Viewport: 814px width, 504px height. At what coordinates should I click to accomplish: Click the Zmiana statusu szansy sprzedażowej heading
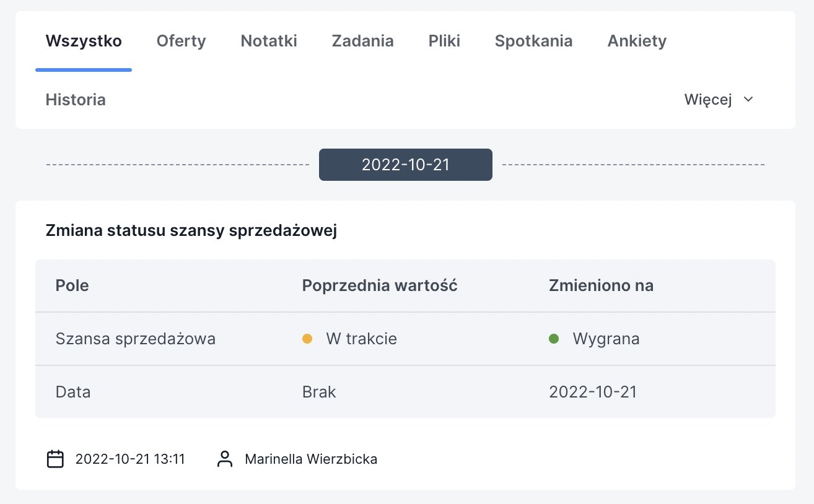coord(191,231)
